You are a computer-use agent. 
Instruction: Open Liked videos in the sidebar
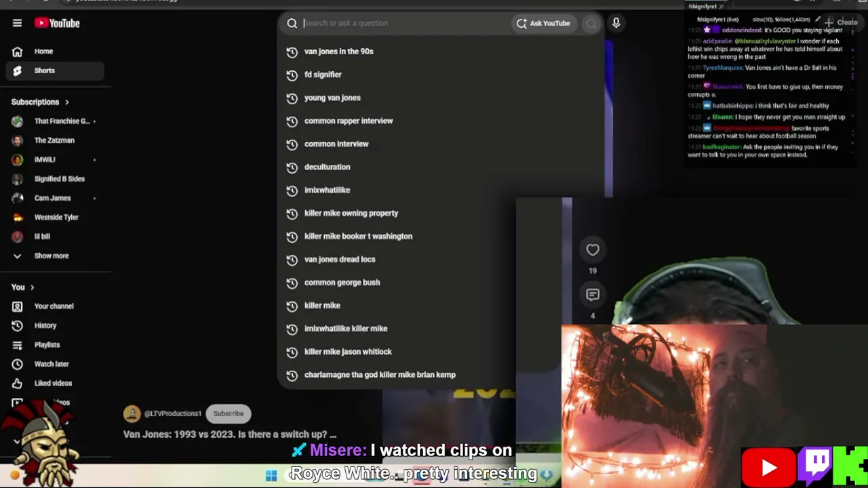[54, 384]
